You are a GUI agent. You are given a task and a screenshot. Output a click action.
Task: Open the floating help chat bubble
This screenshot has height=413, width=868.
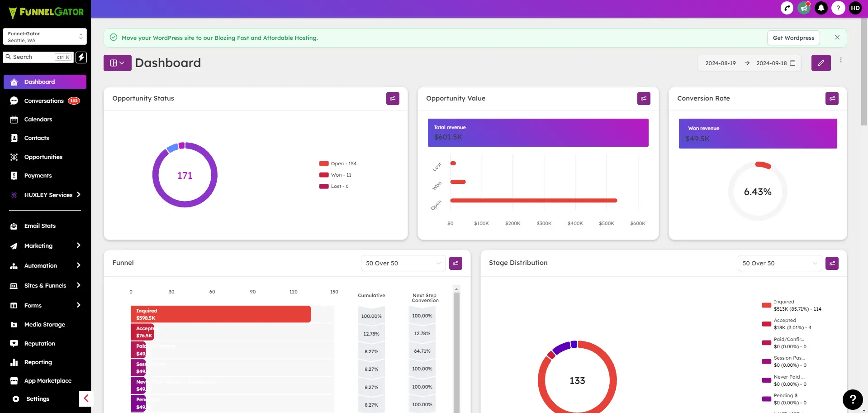coord(853,399)
